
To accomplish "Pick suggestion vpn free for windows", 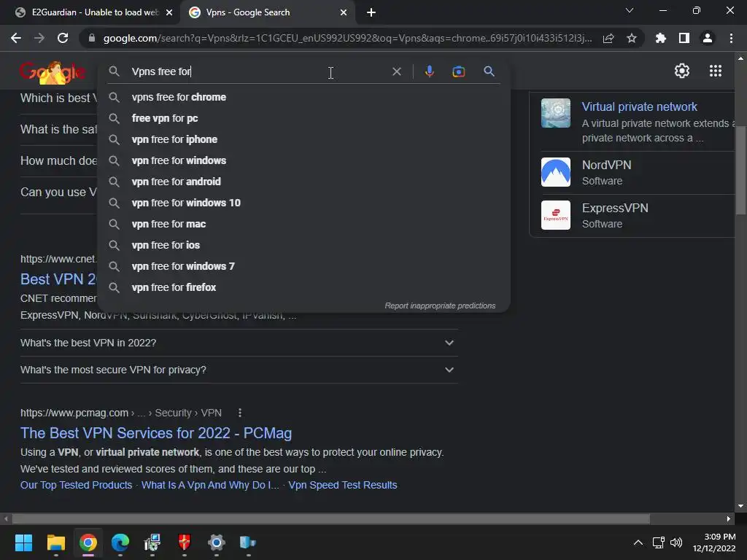I will click(x=303, y=160).
